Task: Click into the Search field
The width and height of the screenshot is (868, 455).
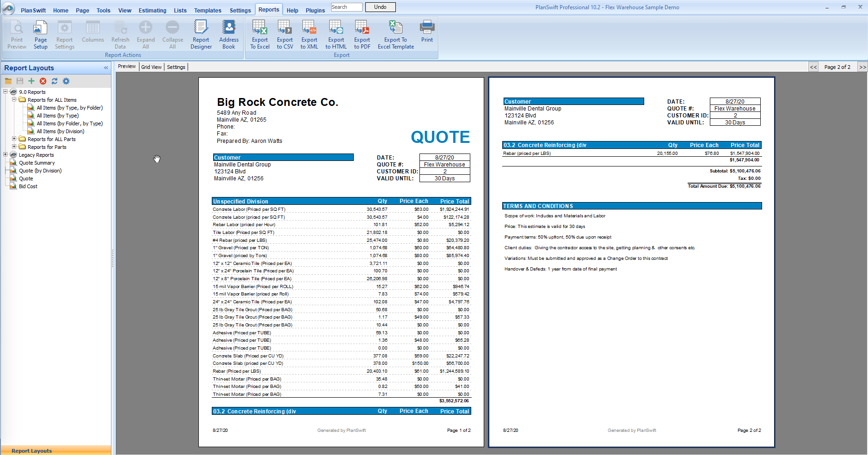Action: 346,7
